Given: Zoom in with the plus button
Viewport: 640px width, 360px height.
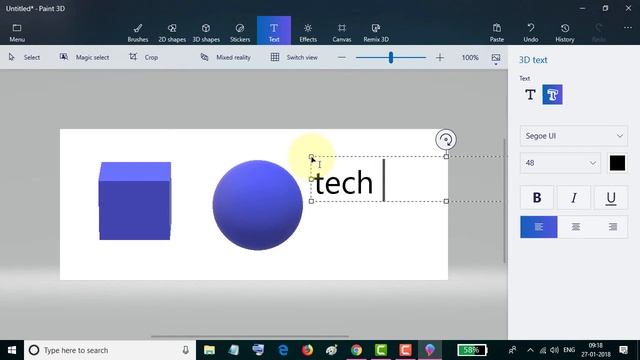Looking at the screenshot, I should click(x=440, y=58).
